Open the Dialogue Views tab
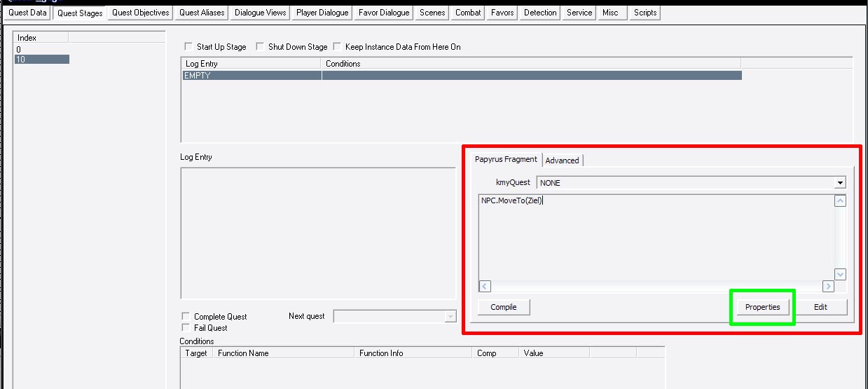The width and height of the screenshot is (868, 389). [260, 13]
